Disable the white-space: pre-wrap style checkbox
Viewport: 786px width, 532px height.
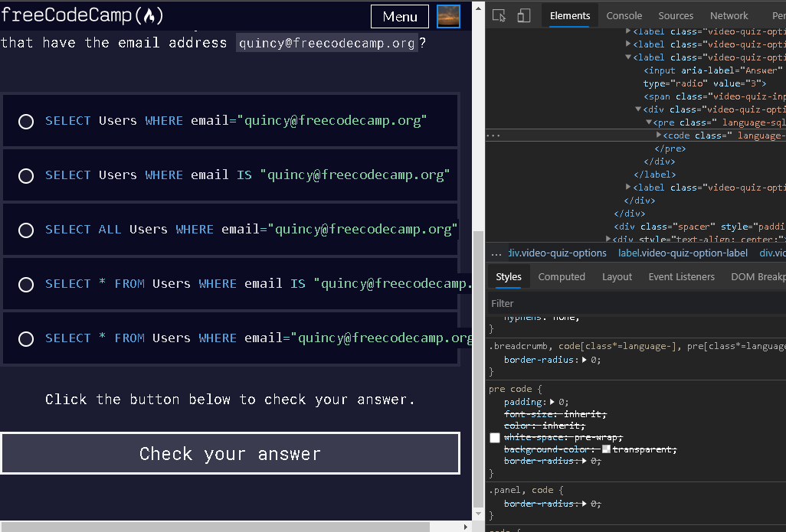495,437
